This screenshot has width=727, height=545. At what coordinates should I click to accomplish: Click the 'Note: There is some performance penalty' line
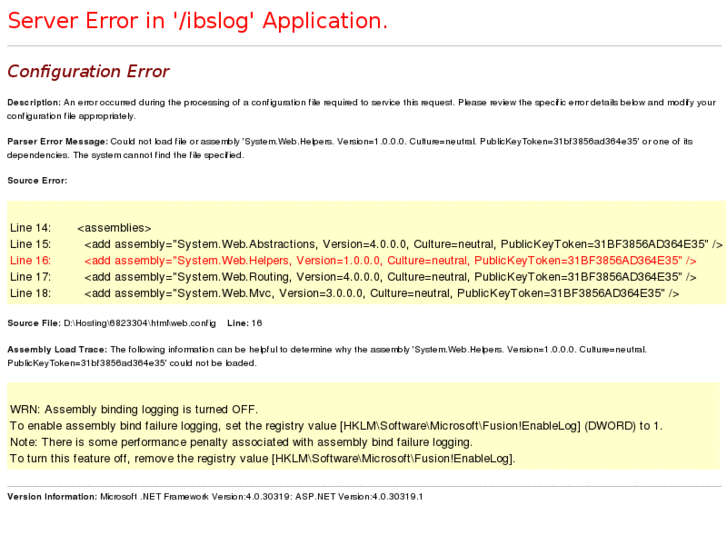[x=241, y=442]
